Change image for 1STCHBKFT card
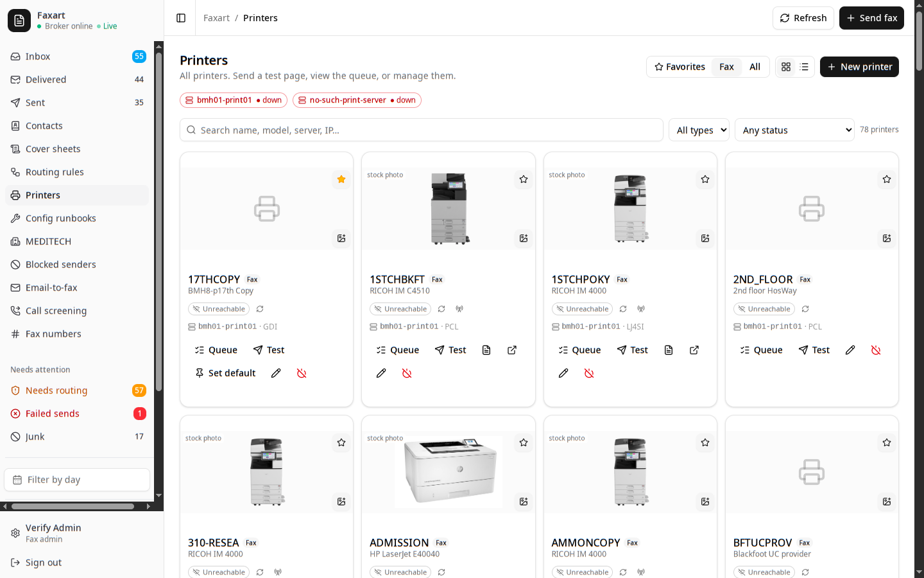The image size is (924, 578). pyautogui.click(x=524, y=238)
